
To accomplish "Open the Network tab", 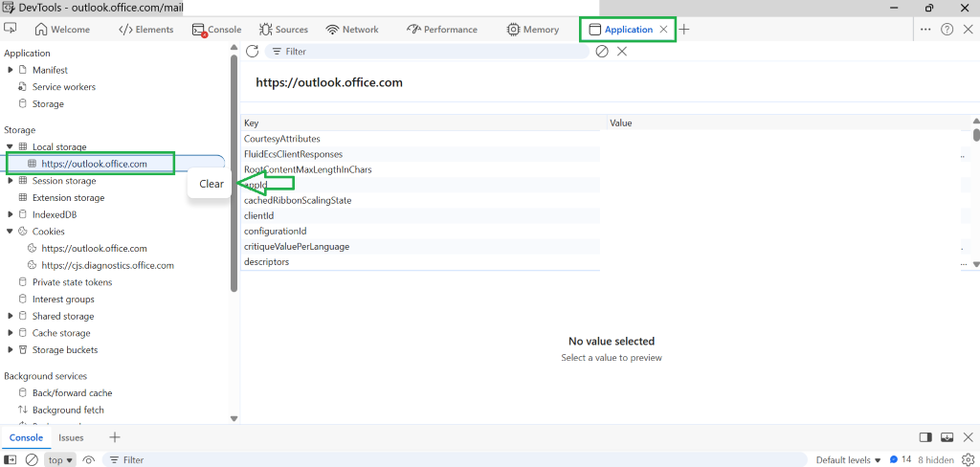I will tap(352, 30).
